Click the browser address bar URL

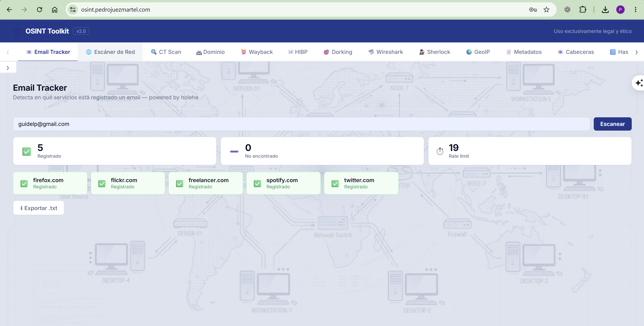tap(116, 10)
